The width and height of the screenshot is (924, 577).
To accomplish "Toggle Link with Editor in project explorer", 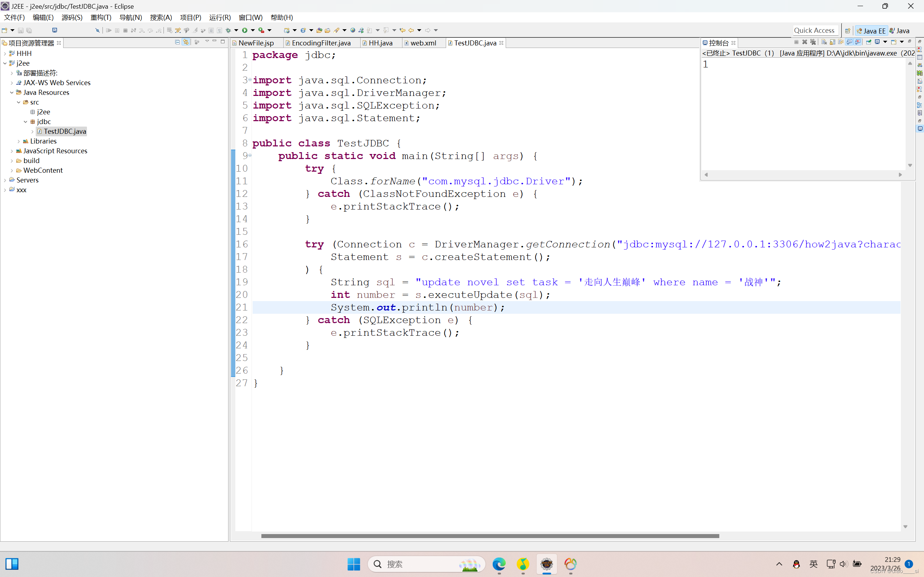I will [x=186, y=42].
